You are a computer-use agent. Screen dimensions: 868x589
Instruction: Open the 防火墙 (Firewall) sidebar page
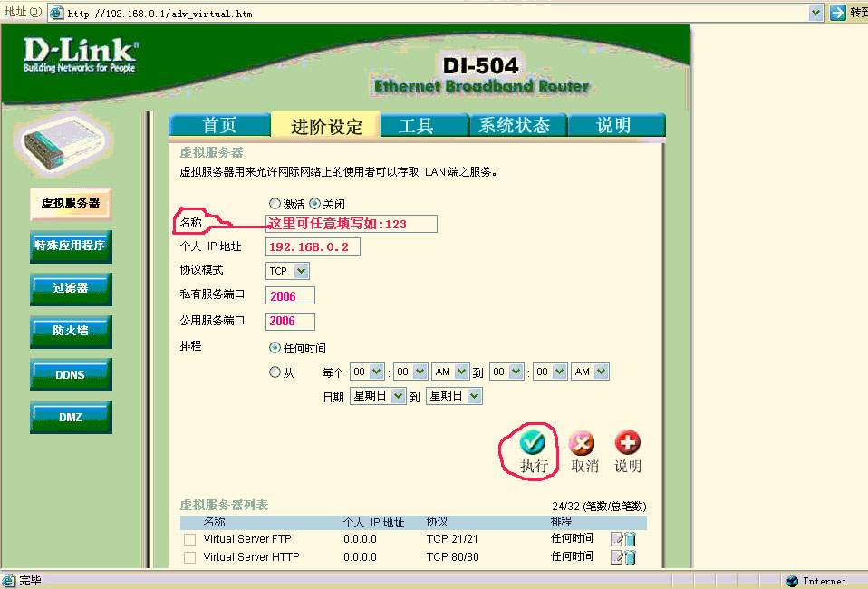point(71,331)
